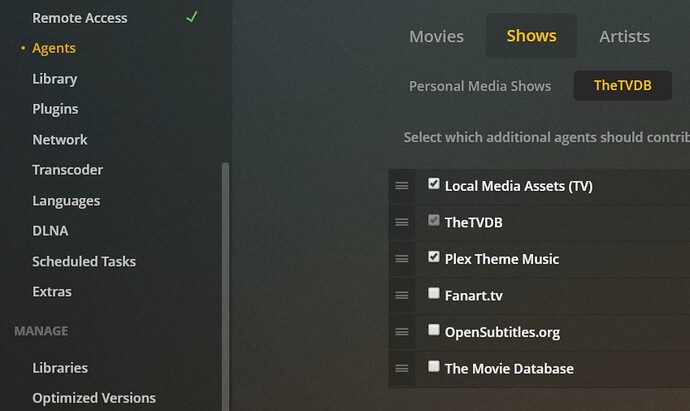The width and height of the screenshot is (690, 411).
Task: Open Optimized Versions under Manage
Action: click(x=94, y=398)
